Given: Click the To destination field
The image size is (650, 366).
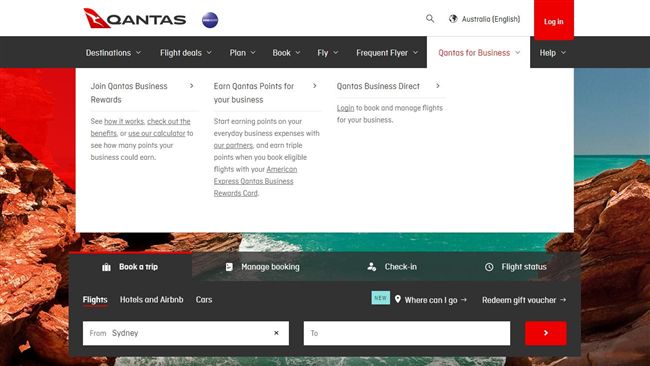Looking at the screenshot, I should [x=407, y=333].
